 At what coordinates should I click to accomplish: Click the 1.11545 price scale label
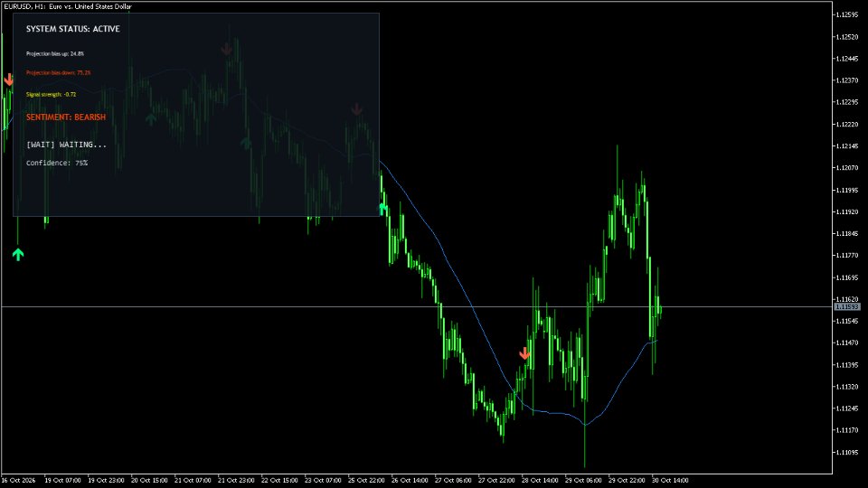click(x=846, y=321)
